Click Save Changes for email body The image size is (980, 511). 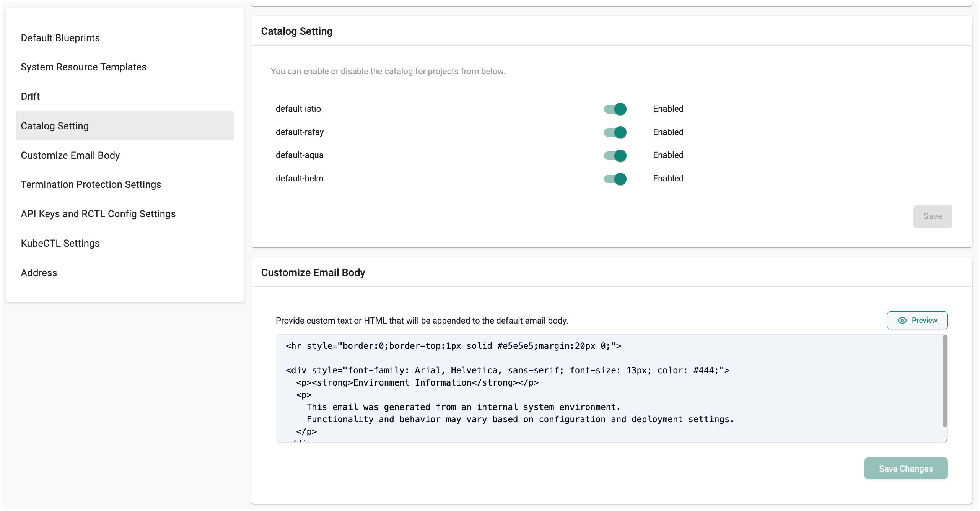click(x=905, y=468)
